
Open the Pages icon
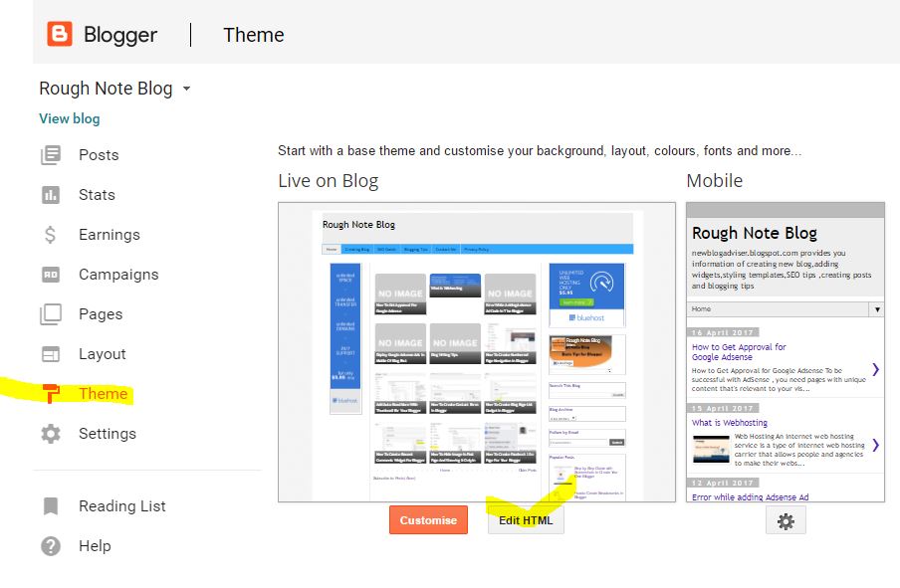click(x=51, y=314)
